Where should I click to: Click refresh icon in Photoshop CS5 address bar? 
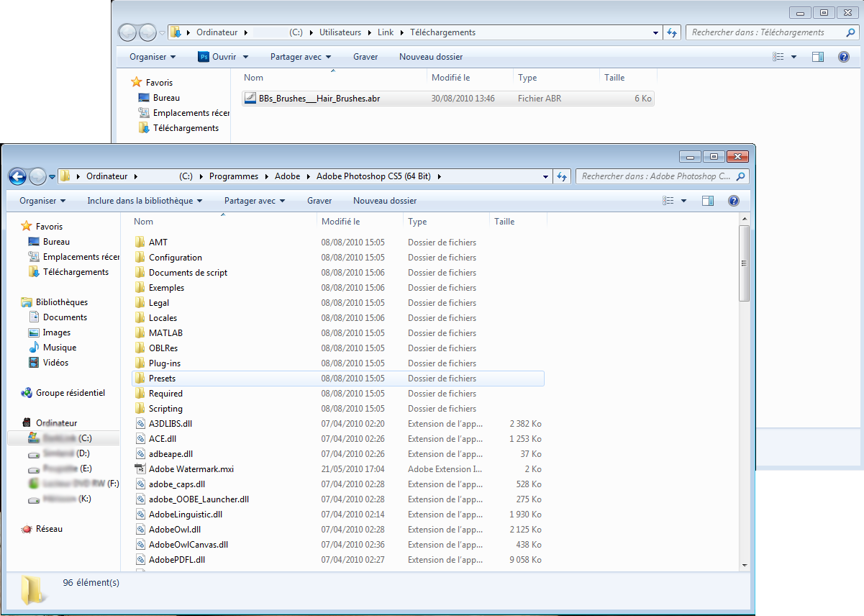pyautogui.click(x=563, y=176)
